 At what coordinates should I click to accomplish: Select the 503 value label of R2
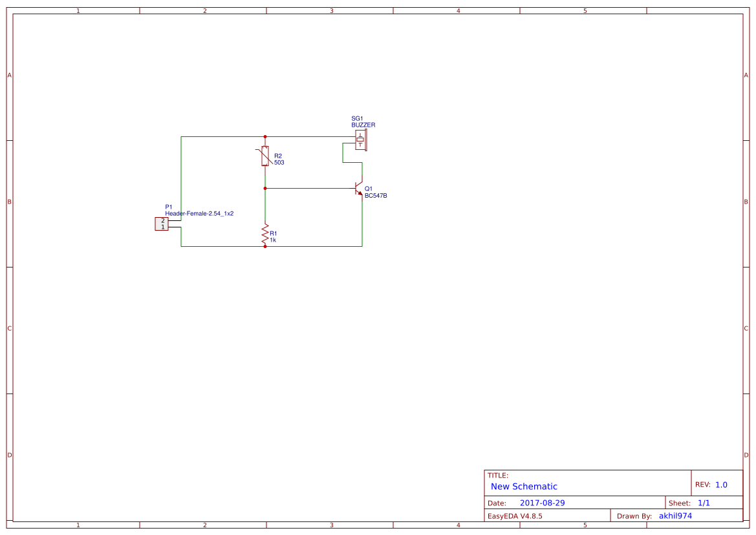click(279, 163)
